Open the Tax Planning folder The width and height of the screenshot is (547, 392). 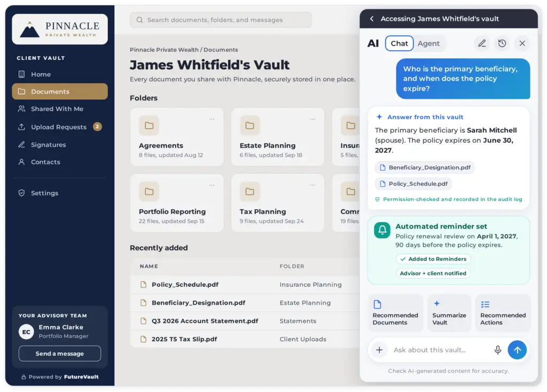(278, 203)
